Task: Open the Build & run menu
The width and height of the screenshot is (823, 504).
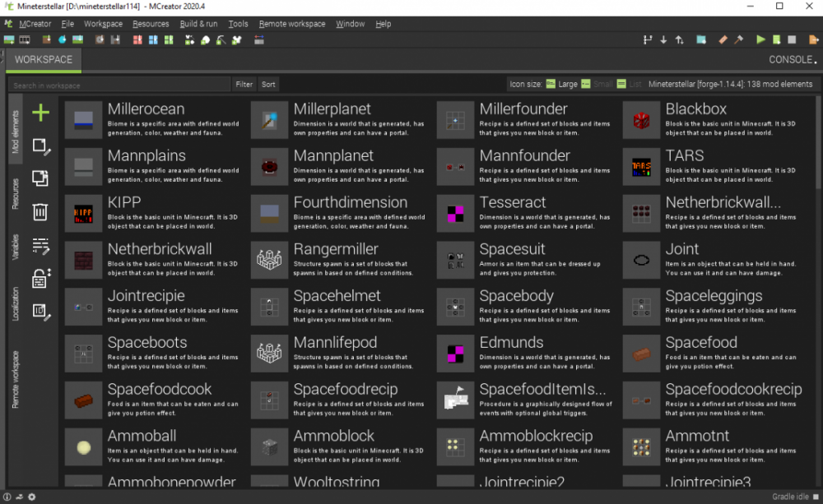Action: pos(198,24)
